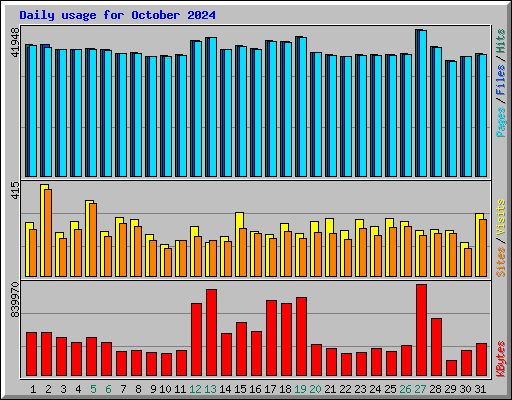
Task: Click green day label 20
Action: point(315,389)
